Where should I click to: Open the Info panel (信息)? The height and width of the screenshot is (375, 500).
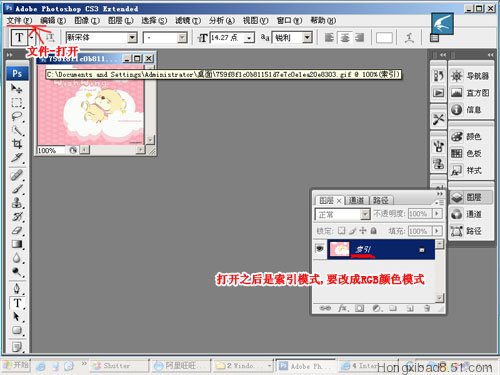coord(470,109)
